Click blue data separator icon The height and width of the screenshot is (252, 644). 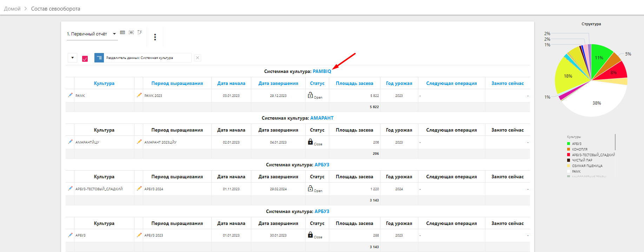pos(99,58)
